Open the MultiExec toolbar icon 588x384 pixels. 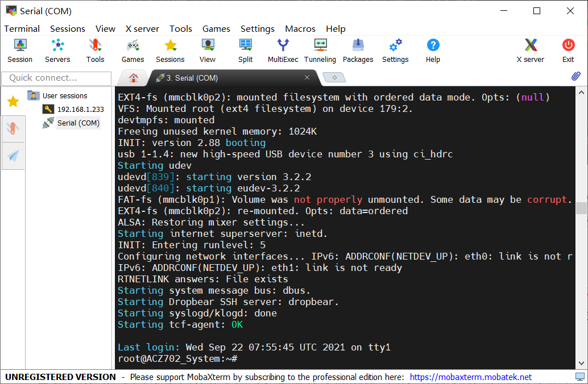tap(283, 51)
